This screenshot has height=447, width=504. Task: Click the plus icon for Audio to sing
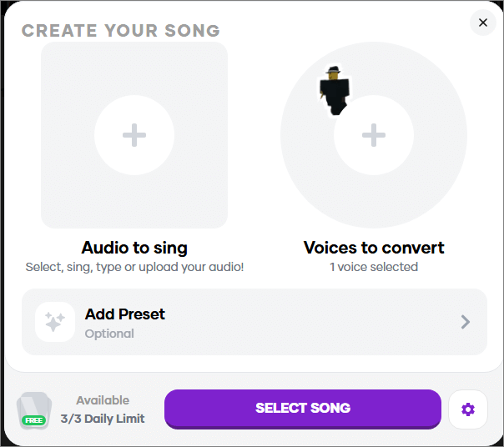tap(134, 135)
